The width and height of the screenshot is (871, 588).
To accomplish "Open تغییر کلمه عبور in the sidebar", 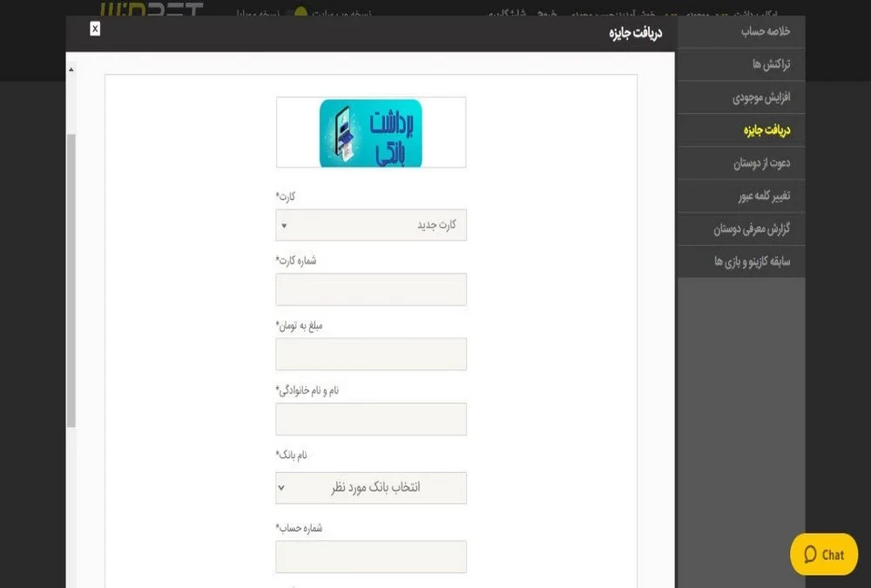I will coord(741,196).
